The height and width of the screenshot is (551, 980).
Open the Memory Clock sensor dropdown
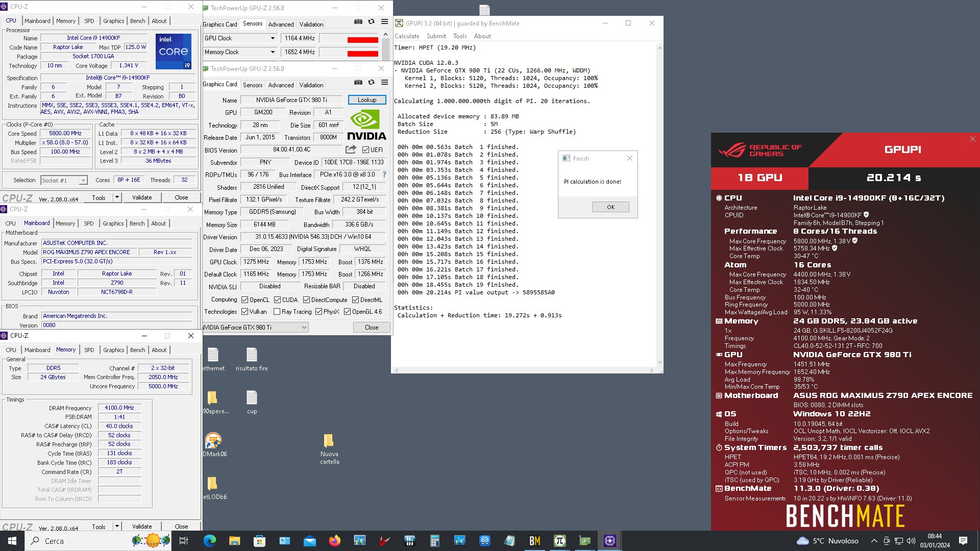coord(273,52)
